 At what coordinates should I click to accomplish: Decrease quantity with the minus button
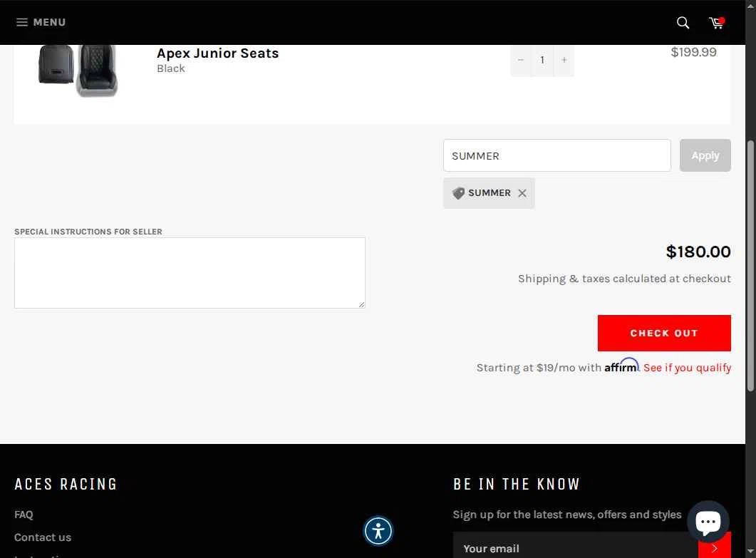[521, 61]
